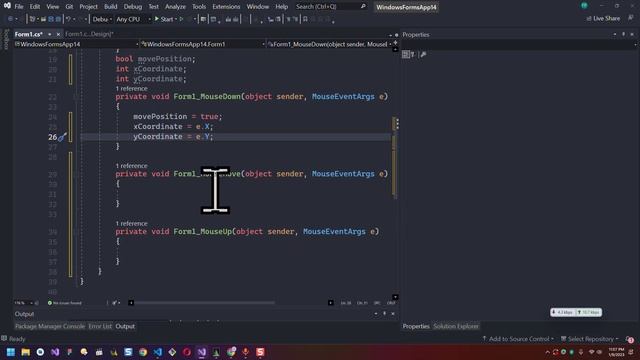This screenshot has width=640, height=360.
Task: Open the Package Manager Console tab
Action: click(50, 326)
